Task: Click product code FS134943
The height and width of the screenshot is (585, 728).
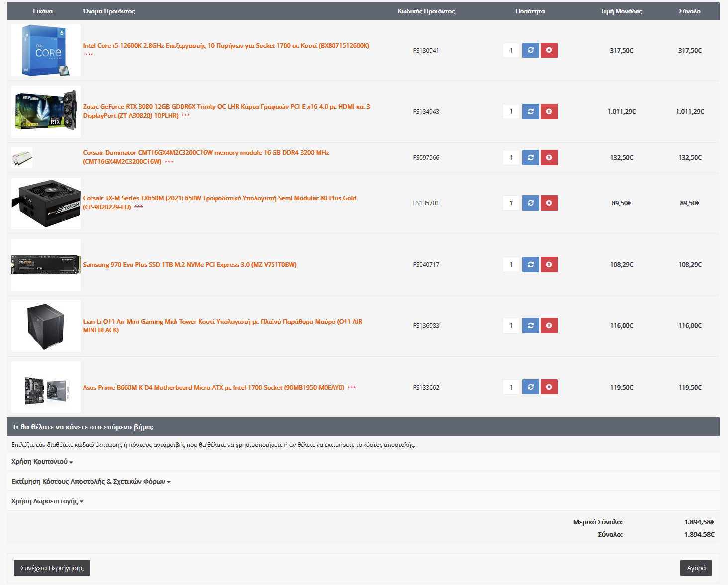Action: (x=426, y=111)
